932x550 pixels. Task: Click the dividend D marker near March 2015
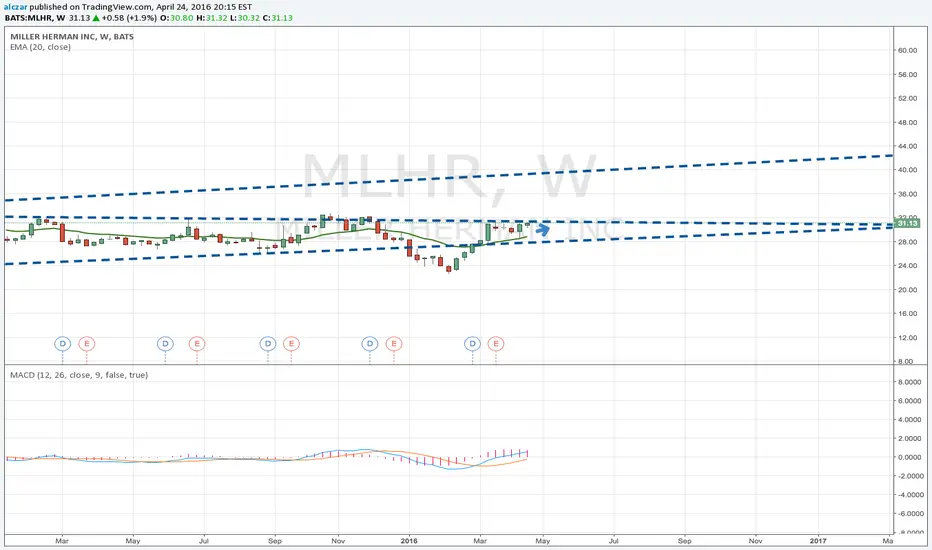(62, 344)
